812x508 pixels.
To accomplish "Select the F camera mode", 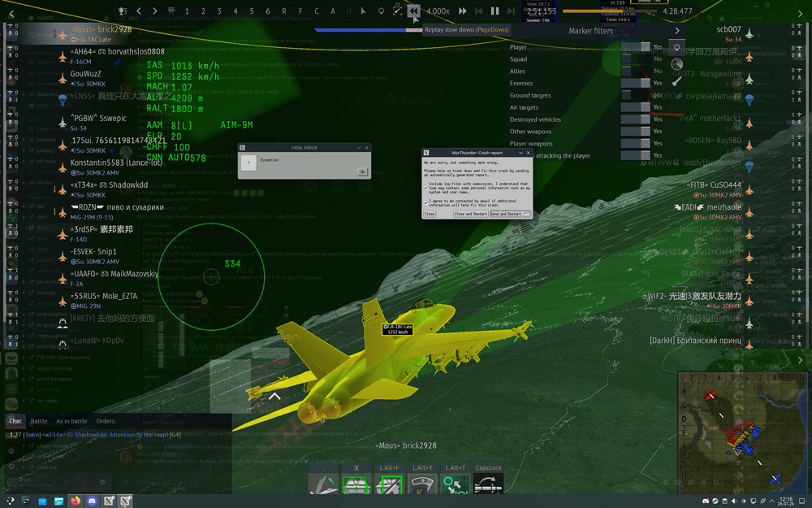I will coord(300,11).
